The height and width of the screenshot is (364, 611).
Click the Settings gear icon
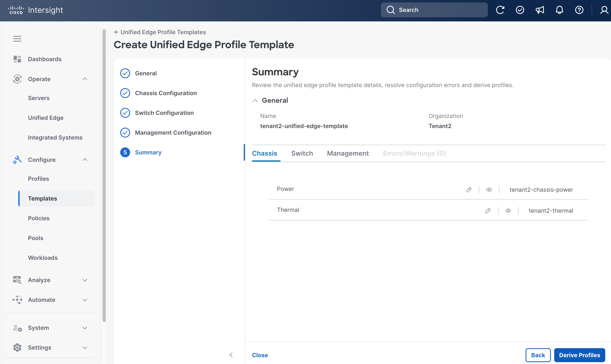pos(17,348)
